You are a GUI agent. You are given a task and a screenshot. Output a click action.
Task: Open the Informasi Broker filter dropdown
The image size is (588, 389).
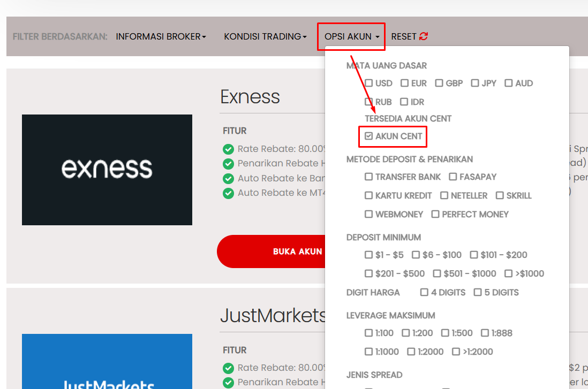tap(161, 36)
